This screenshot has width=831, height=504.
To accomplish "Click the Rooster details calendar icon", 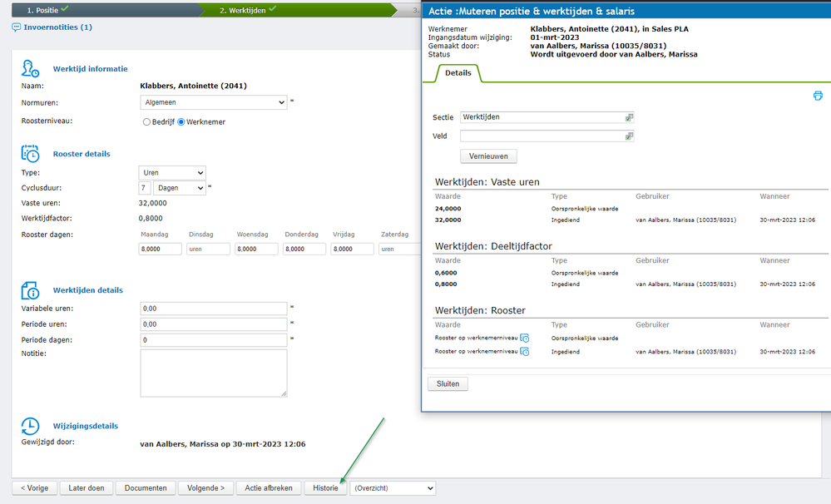I will 30,154.
